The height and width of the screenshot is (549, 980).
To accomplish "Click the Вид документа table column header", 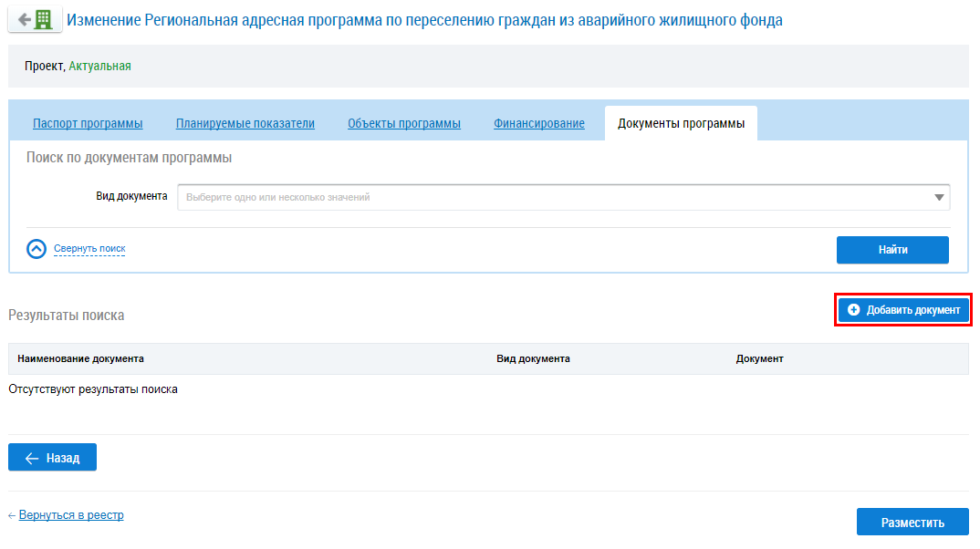I will coord(533,358).
